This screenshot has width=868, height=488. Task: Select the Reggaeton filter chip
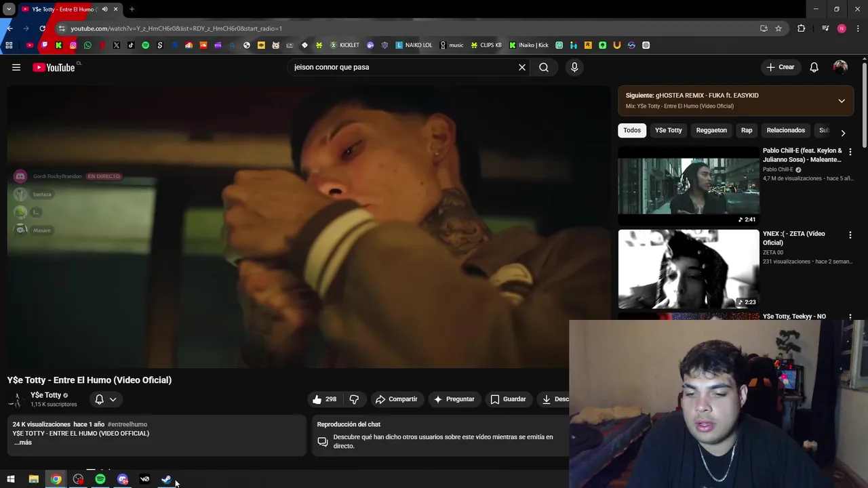711,130
